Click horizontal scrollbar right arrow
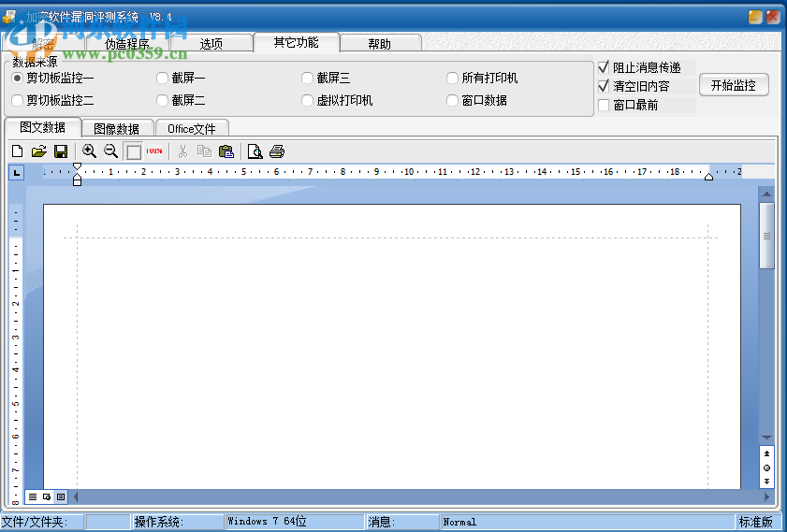 tap(767, 496)
